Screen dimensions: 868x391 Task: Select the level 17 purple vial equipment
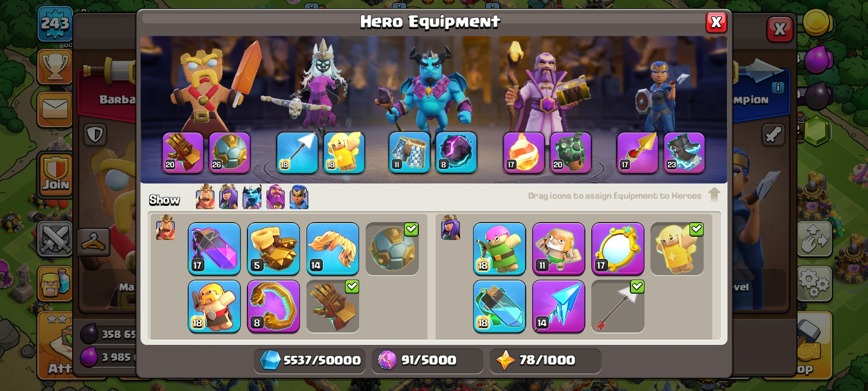click(214, 249)
